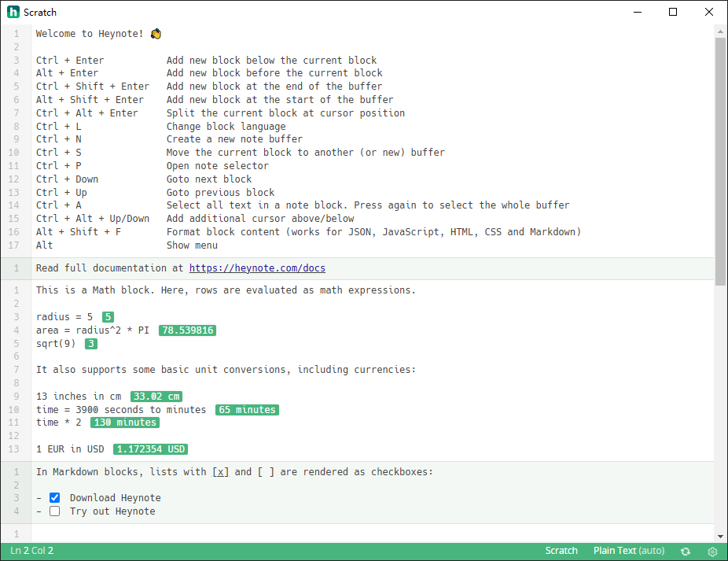The height and width of the screenshot is (561, 728).
Task: Click the 33.02 cm result badge
Action: (156, 397)
